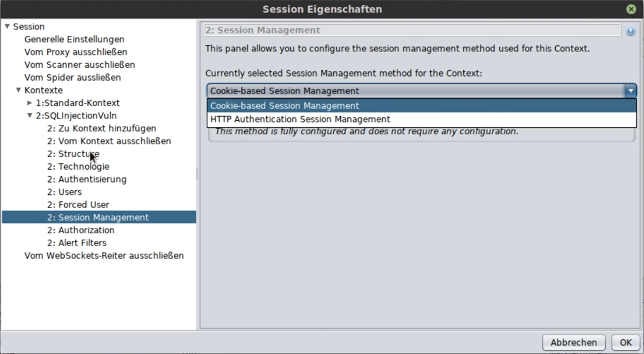Expand the 1:Standard-Kontext node
Screen dimensions: 644x354
(29, 103)
